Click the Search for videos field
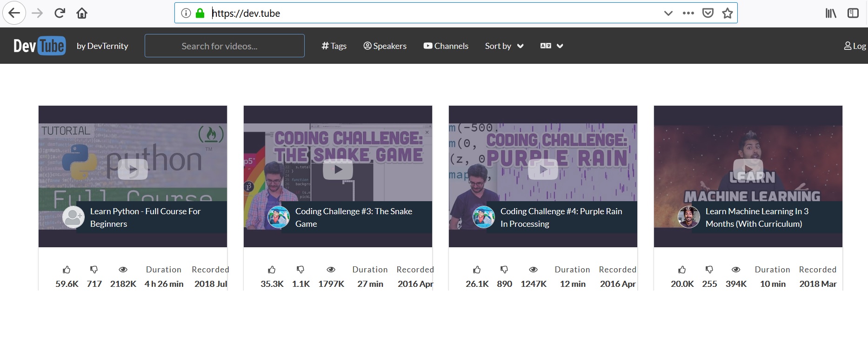This screenshot has height=339, width=868. [x=224, y=46]
